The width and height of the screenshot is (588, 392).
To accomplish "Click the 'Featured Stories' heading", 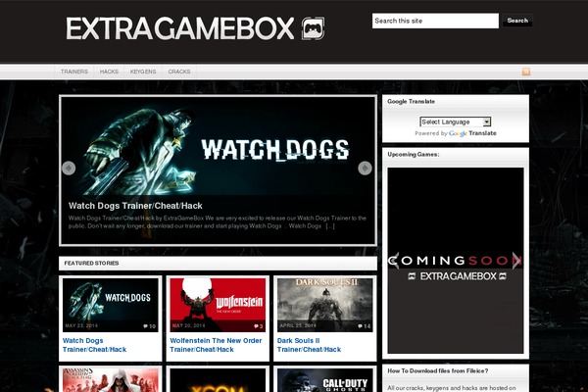I will pos(91,264).
